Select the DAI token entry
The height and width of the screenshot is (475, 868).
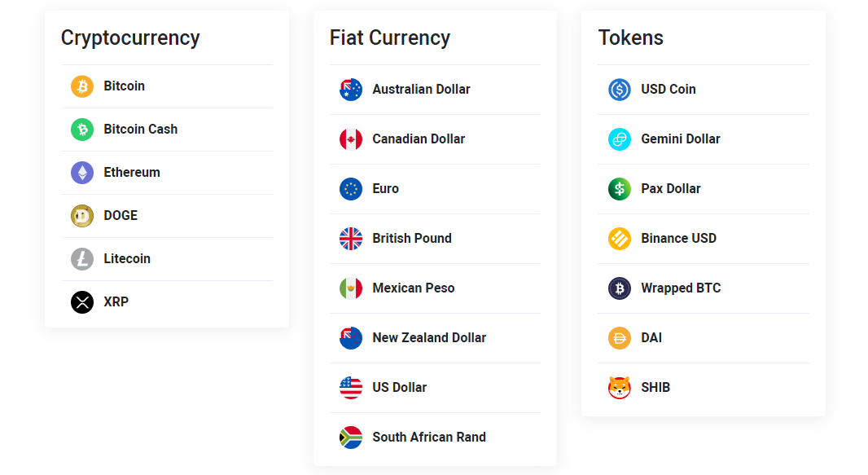651,338
